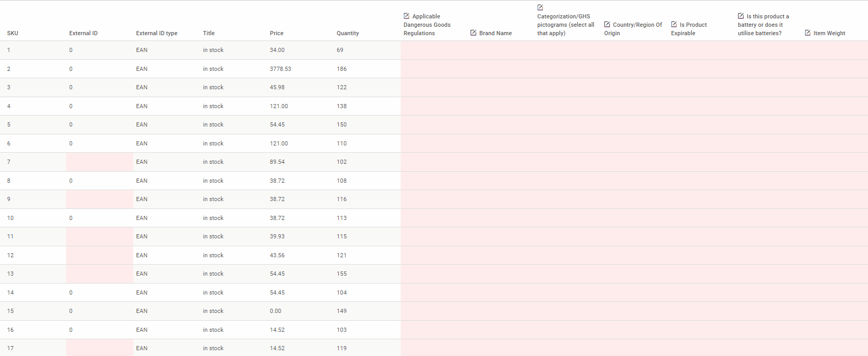This screenshot has width=868, height=356.
Task: Click the SKU cell numbered 8
Action: click(9, 181)
